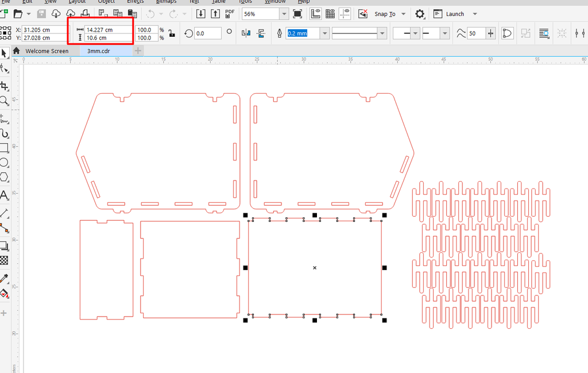The width and height of the screenshot is (588, 373).
Task: Open the zoom level 56% dropdown
Action: pos(284,14)
